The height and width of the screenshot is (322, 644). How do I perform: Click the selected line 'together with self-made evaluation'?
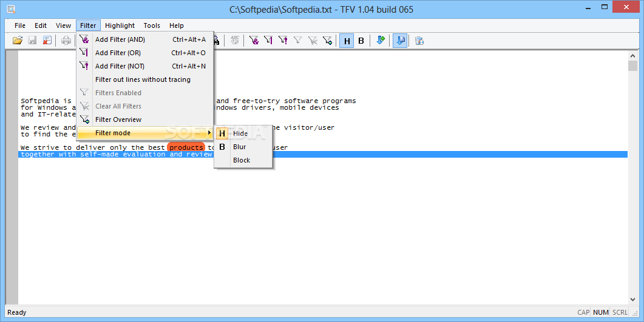(x=322, y=154)
